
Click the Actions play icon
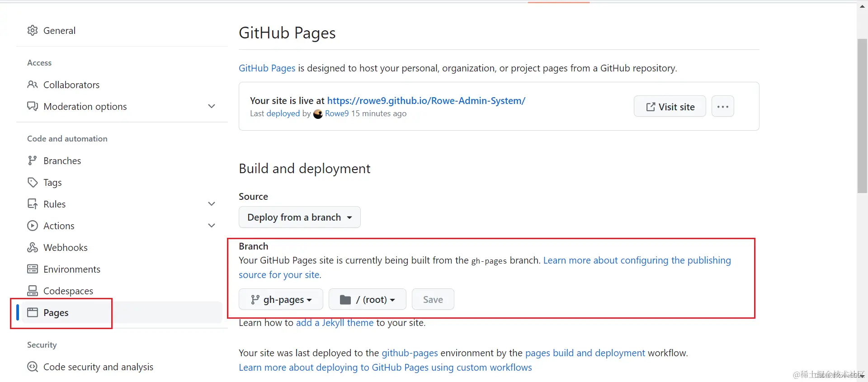click(33, 226)
